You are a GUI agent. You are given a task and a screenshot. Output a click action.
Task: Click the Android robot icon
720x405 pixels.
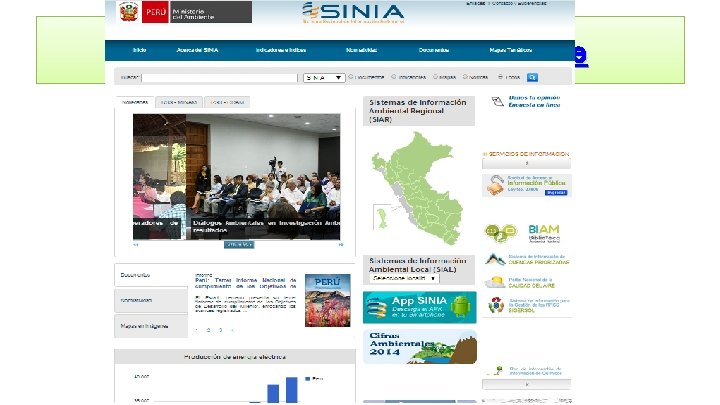click(x=461, y=306)
